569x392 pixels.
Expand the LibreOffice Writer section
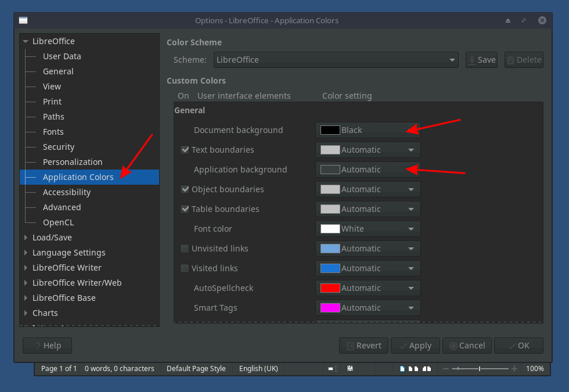tap(26, 267)
